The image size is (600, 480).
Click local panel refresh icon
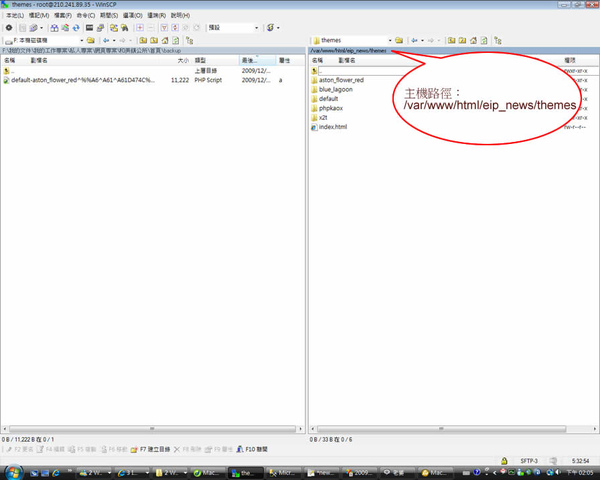pos(176,40)
